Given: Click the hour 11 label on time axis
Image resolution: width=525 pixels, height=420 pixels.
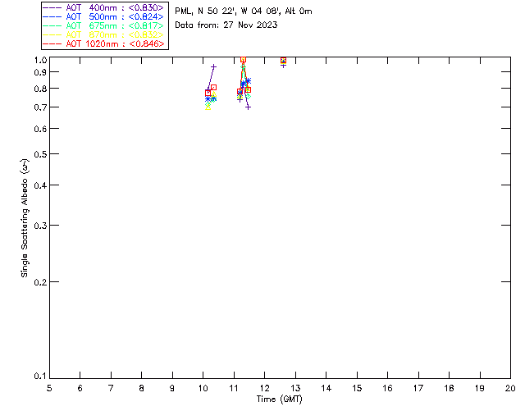Looking at the screenshot, I should point(234,388).
